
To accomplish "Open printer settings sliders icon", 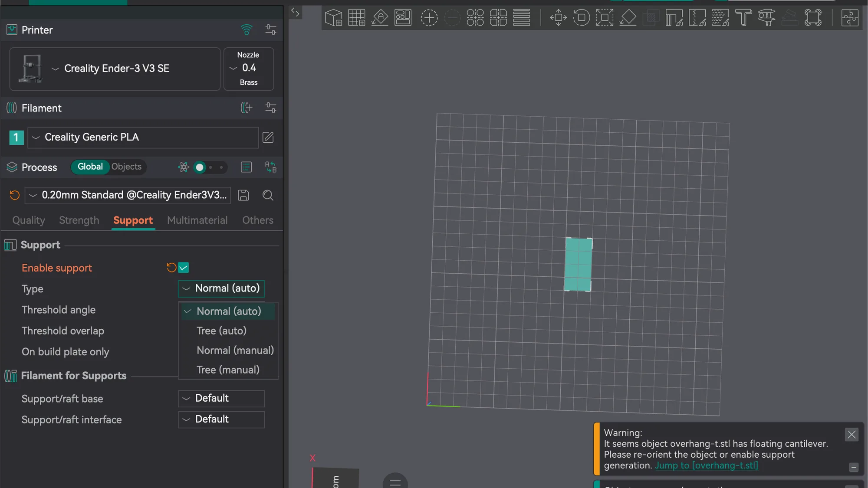I will point(271,30).
